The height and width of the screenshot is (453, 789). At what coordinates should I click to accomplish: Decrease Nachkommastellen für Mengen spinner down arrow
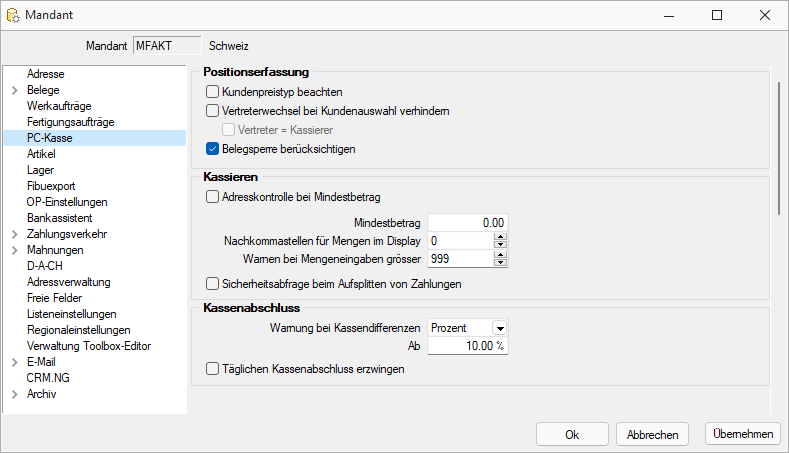pyautogui.click(x=500, y=245)
